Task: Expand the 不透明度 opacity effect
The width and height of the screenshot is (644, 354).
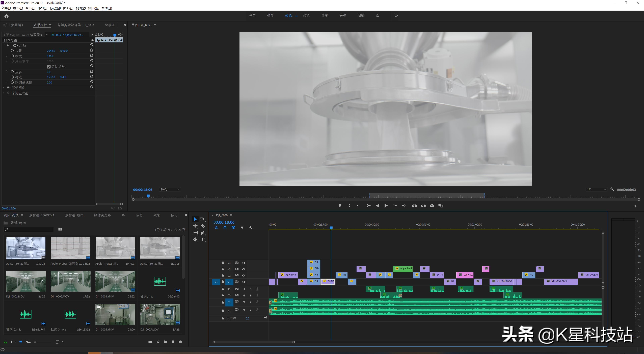Action: click(4, 88)
